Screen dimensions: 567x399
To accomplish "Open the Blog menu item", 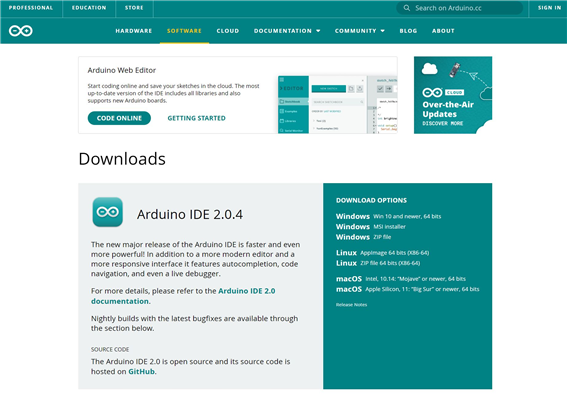I will point(408,31).
